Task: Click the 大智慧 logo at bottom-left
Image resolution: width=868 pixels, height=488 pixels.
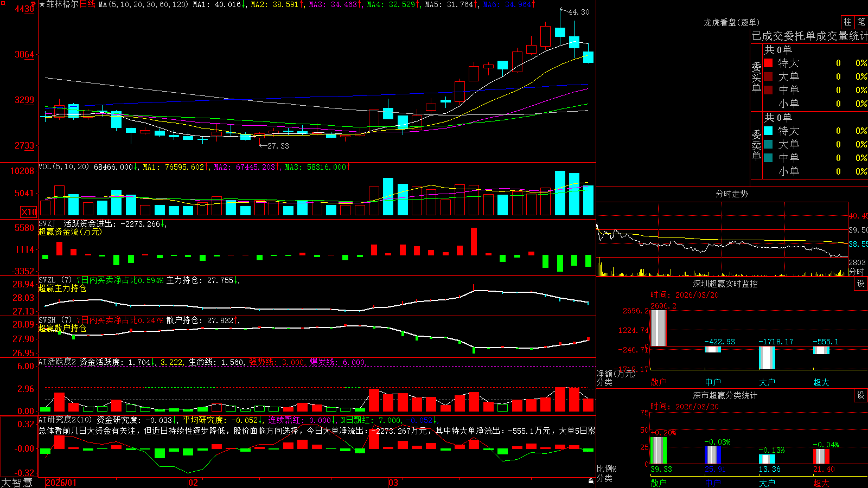Action: [17, 483]
